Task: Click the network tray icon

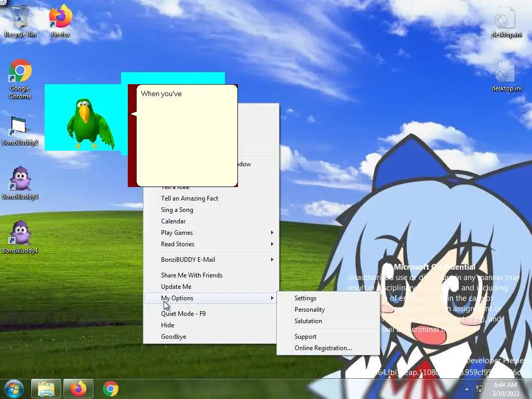Action: point(480,389)
